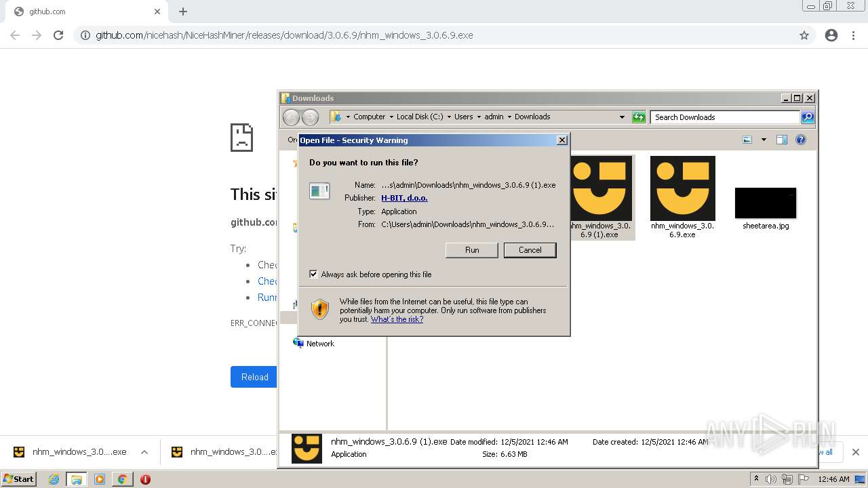Switch to Chrome taskbar icon
Image resolution: width=868 pixels, height=488 pixels.
(x=122, y=479)
